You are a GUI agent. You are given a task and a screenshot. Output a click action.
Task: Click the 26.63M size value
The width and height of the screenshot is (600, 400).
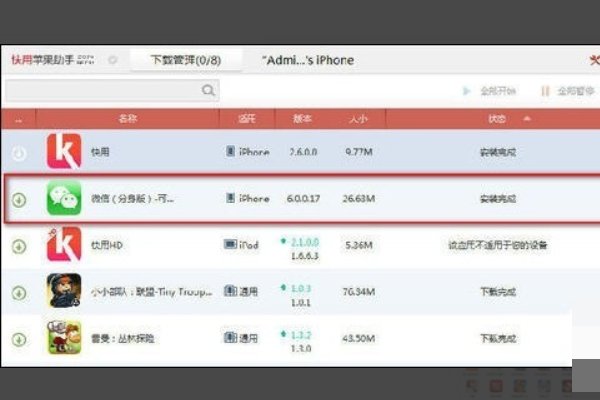(x=359, y=199)
